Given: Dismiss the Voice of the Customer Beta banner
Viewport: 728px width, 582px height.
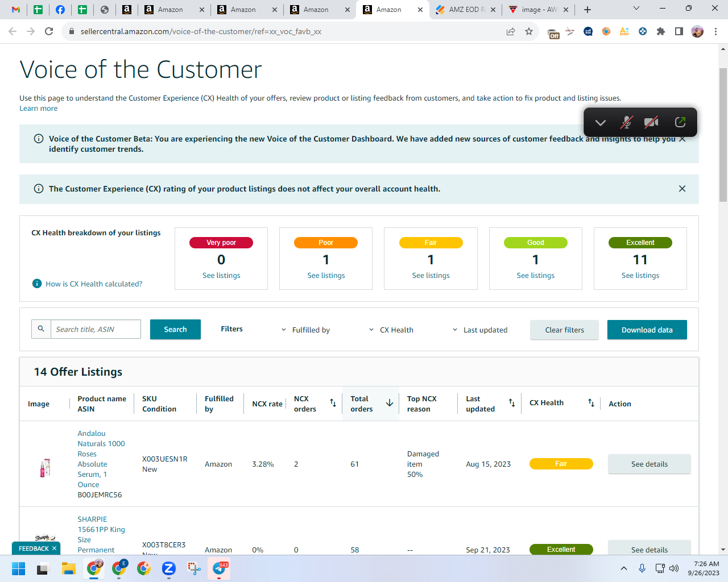Looking at the screenshot, I should [x=682, y=139].
